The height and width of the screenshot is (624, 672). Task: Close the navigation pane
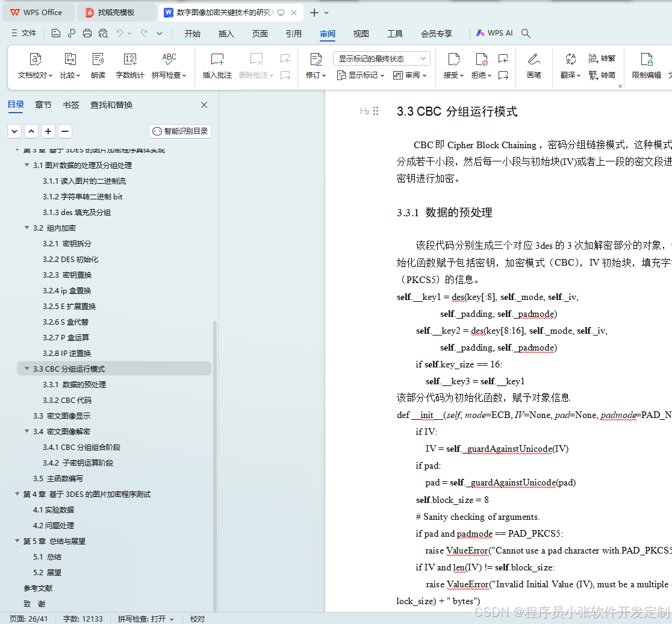(x=204, y=105)
